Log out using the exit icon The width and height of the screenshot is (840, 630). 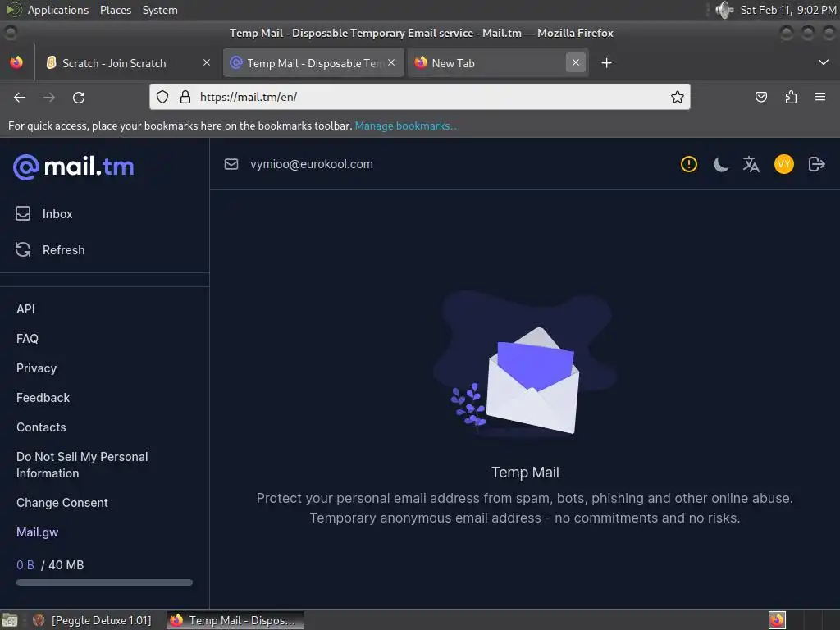pos(816,164)
